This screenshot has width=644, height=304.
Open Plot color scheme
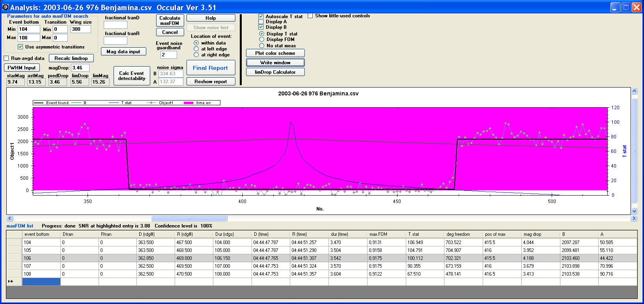pyautogui.click(x=275, y=53)
